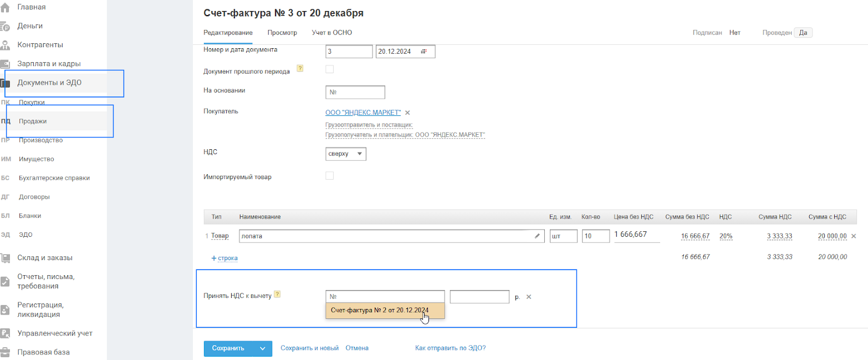Image resolution: width=868 pixels, height=360 pixels.
Task: Add a new line with + строка
Action: [x=224, y=258]
